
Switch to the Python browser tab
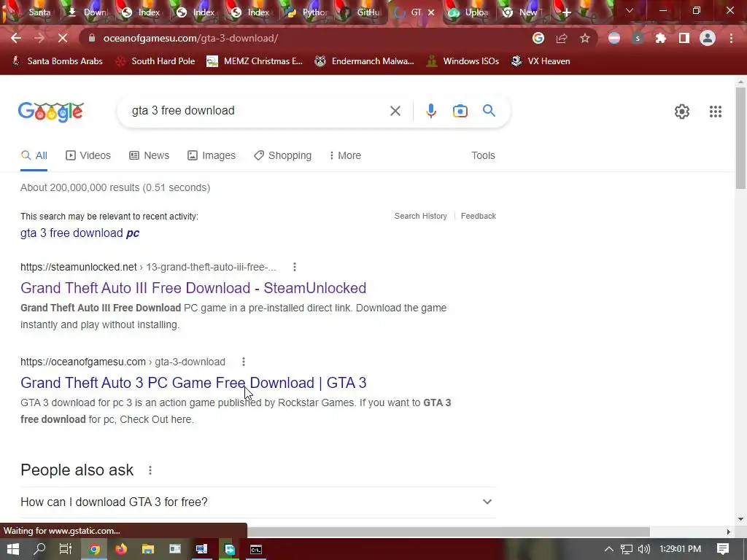(x=308, y=12)
